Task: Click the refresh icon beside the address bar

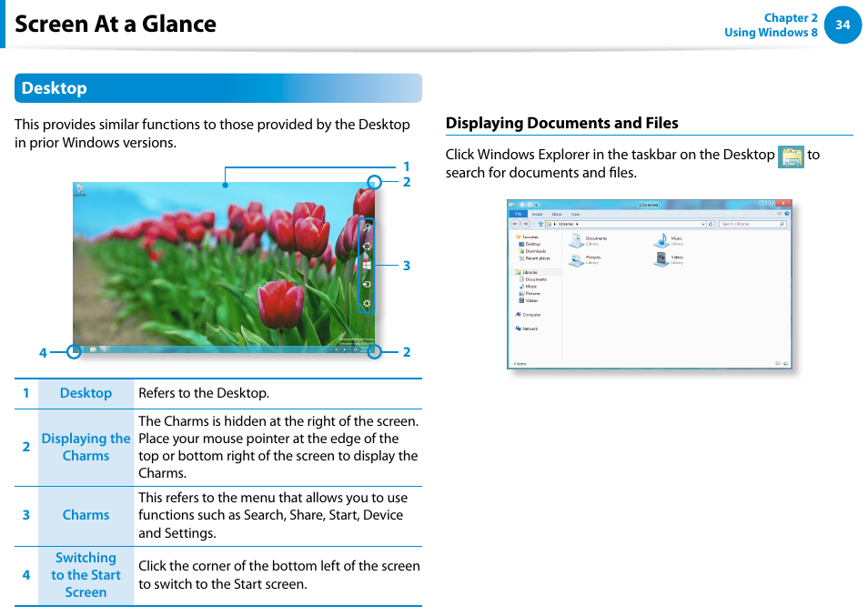Action: pyautogui.click(x=712, y=223)
